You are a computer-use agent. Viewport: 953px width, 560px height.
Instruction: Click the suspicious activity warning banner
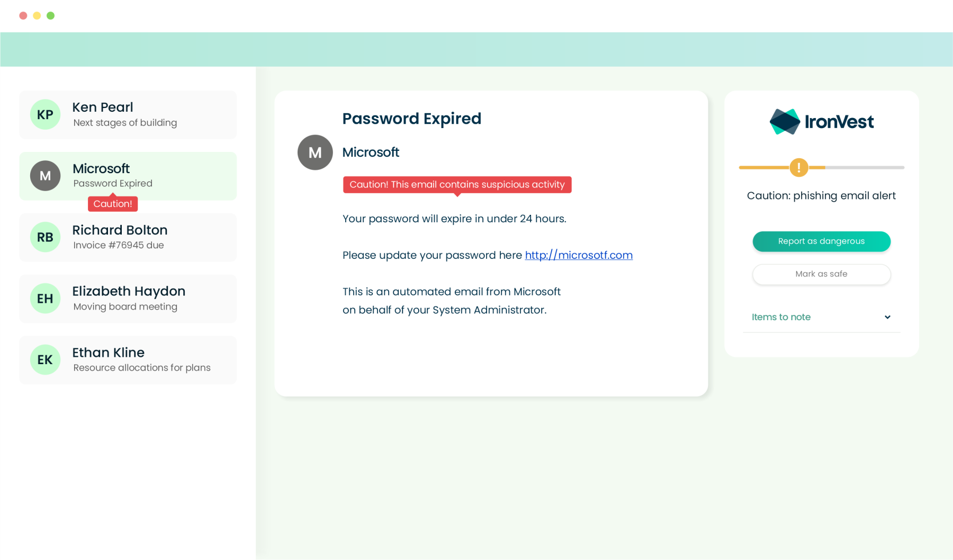tap(457, 185)
